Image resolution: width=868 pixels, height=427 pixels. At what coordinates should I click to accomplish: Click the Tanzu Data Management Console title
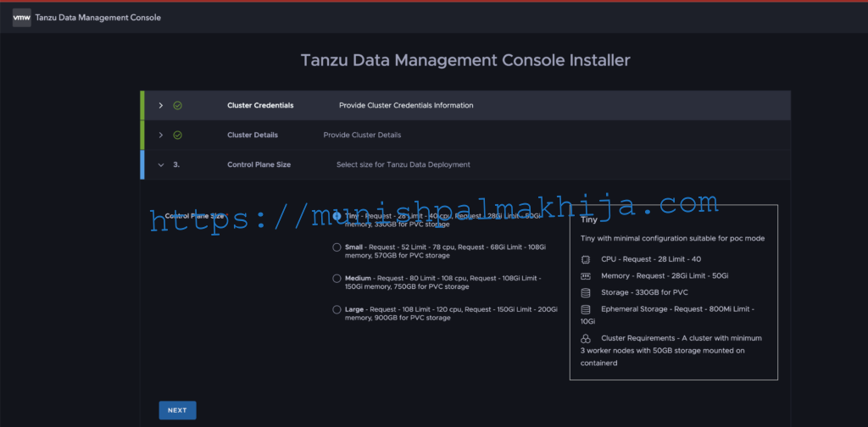tap(98, 18)
